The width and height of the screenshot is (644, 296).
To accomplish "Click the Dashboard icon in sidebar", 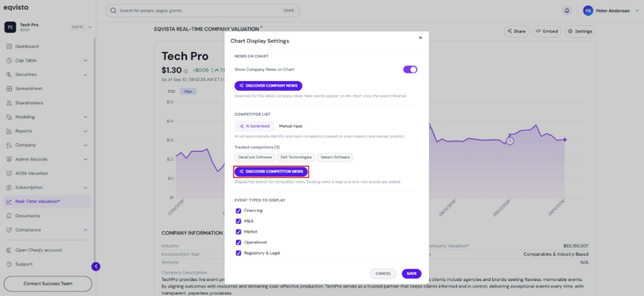I will click(x=9, y=47).
